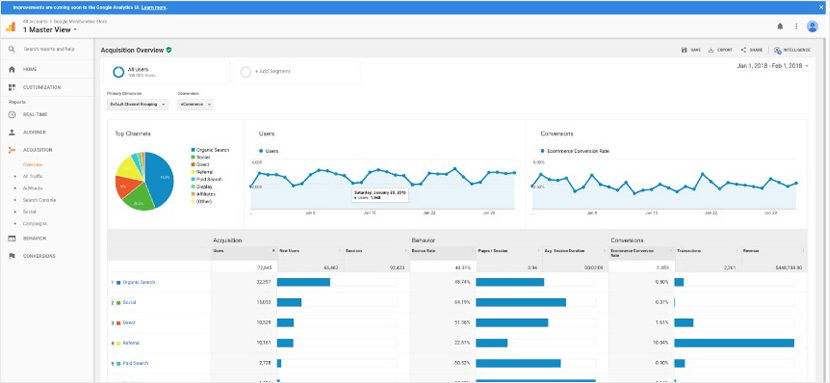The image size is (830, 383).
Task: Click the Conversions flag icon
Action: pyautogui.click(x=12, y=256)
